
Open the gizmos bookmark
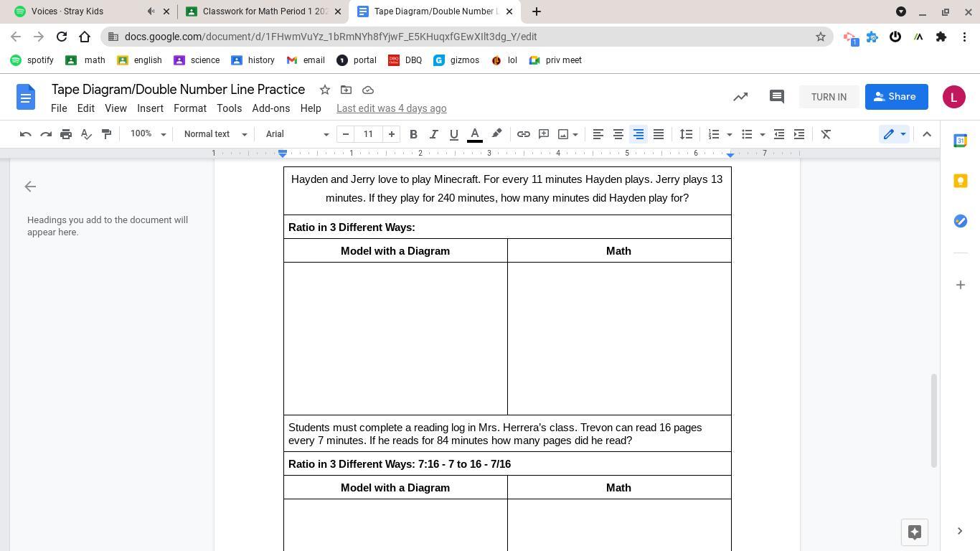[x=456, y=60]
